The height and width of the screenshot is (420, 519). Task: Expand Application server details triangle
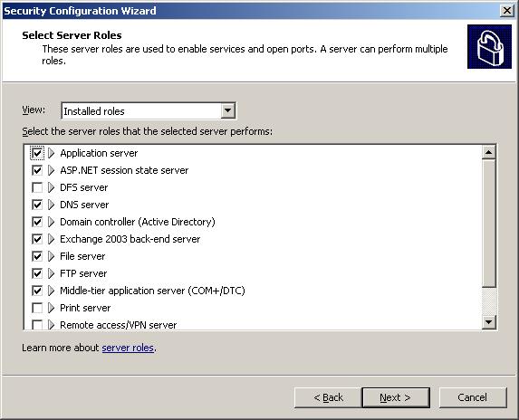pyautogui.click(x=51, y=153)
